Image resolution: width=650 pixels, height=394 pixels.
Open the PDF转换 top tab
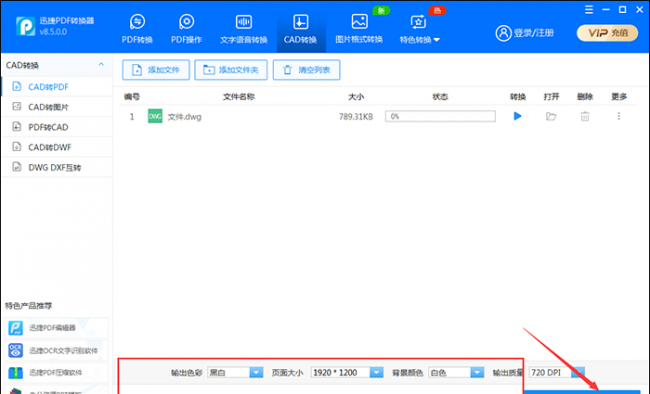click(137, 29)
